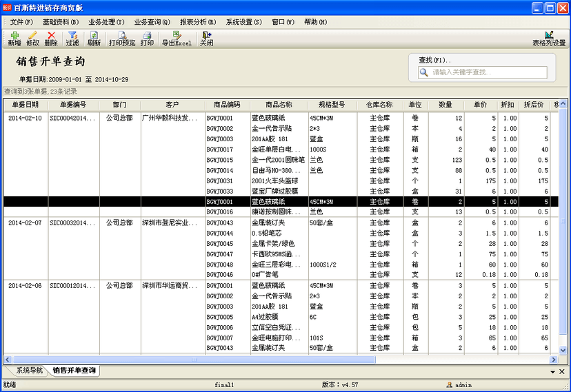Click the 折后价 column header
Viewport: 571px width, 392px height.
tap(534, 105)
